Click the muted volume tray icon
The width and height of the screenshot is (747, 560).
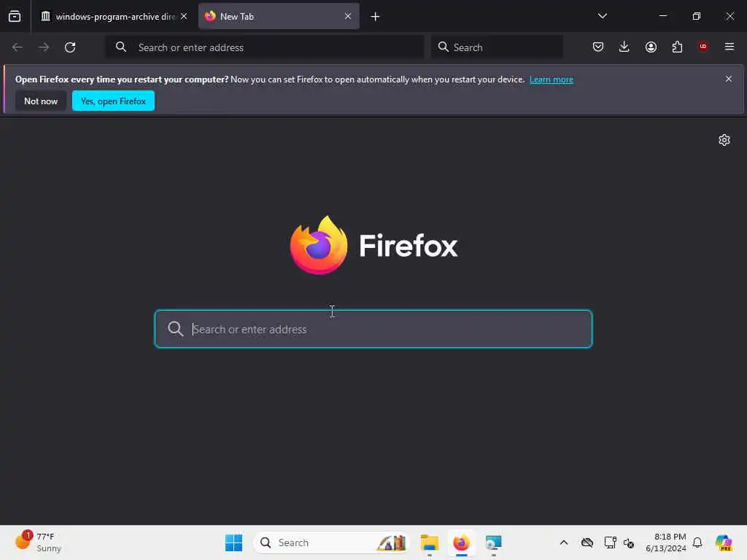[x=629, y=542]
